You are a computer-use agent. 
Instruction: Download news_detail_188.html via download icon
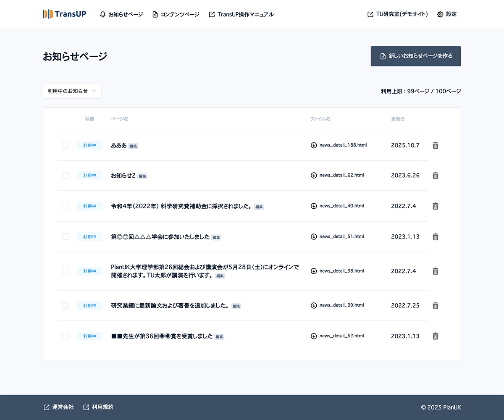[x=314, y=145]
